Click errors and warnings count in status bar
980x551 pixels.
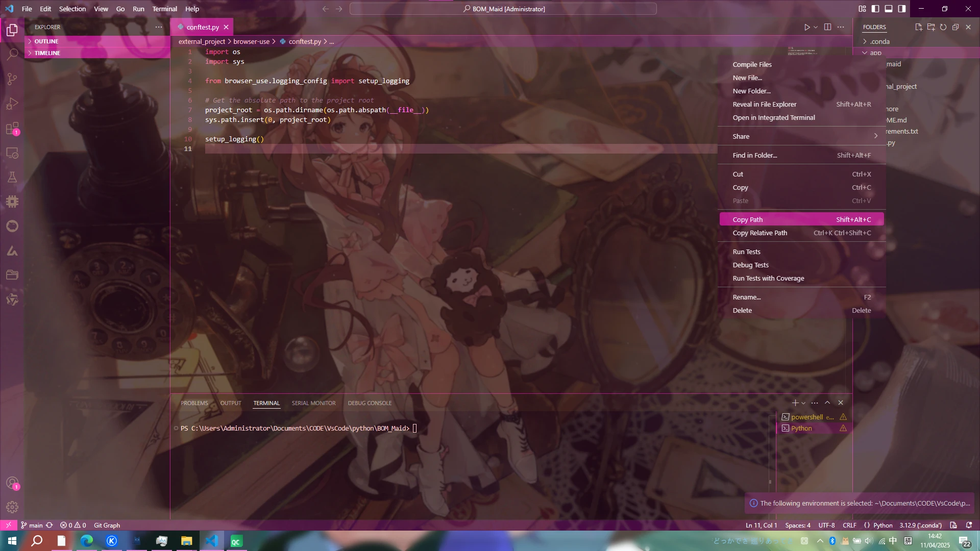[x=73, y=525]
